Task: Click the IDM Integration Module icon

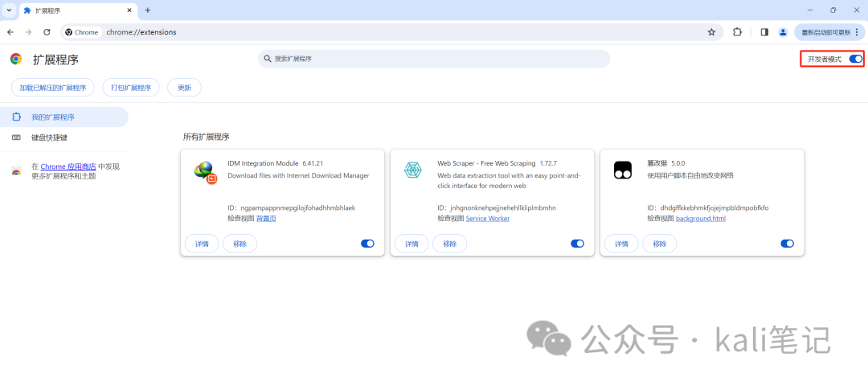Action: 206,171
